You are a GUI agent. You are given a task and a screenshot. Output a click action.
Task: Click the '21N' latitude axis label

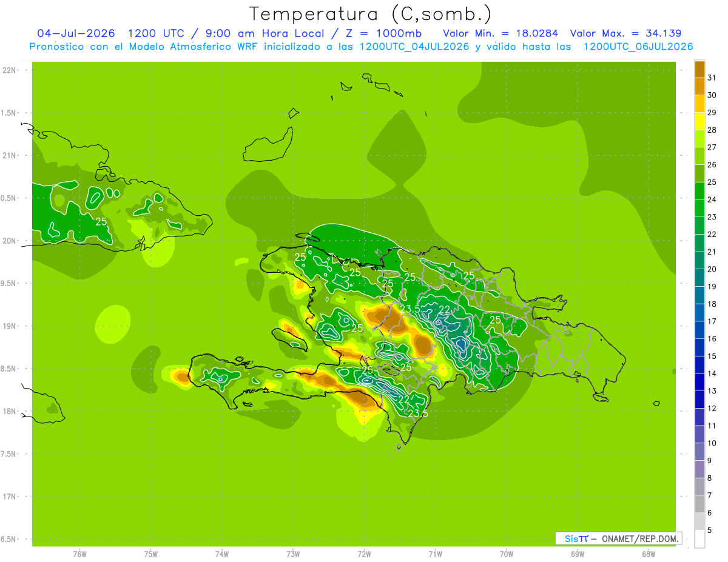(9, 155)
